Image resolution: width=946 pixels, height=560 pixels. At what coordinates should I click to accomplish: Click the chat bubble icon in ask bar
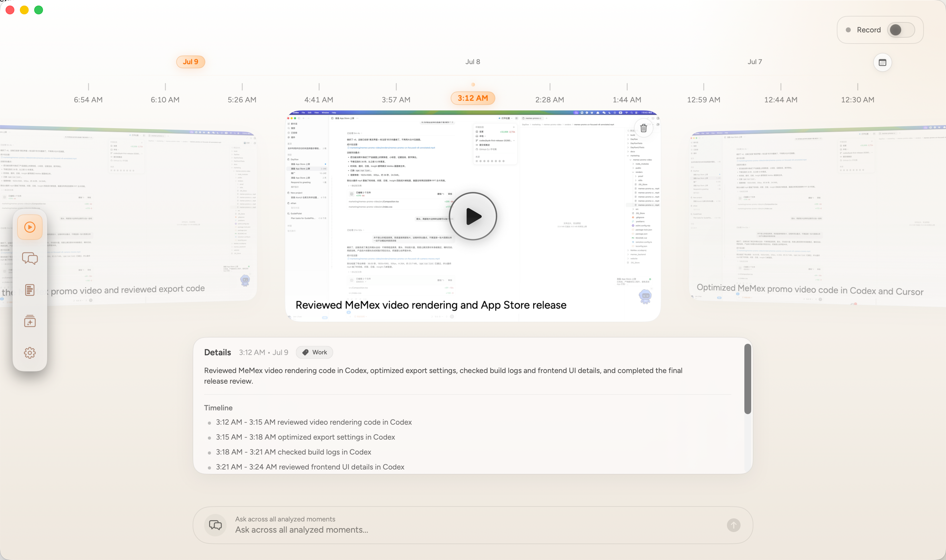click(x=215, y=525)
